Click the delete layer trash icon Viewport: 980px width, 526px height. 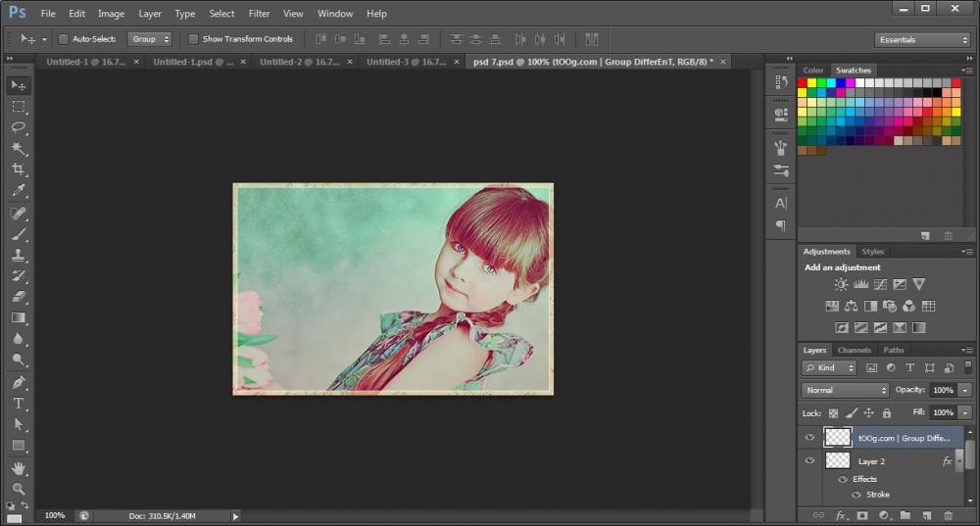pos(948,515)
